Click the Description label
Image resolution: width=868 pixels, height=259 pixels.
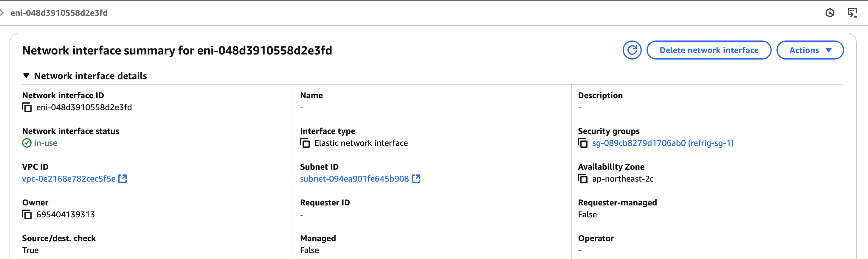tap(600, 95)
